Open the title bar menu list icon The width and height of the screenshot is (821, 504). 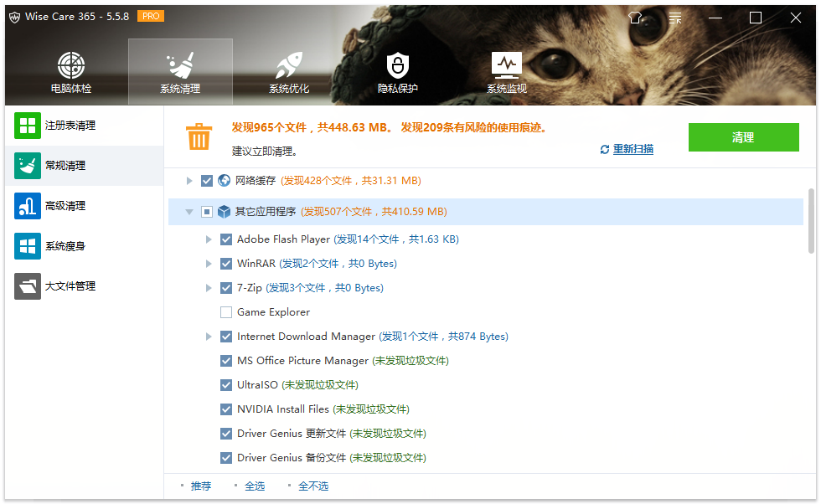point(675,18)
